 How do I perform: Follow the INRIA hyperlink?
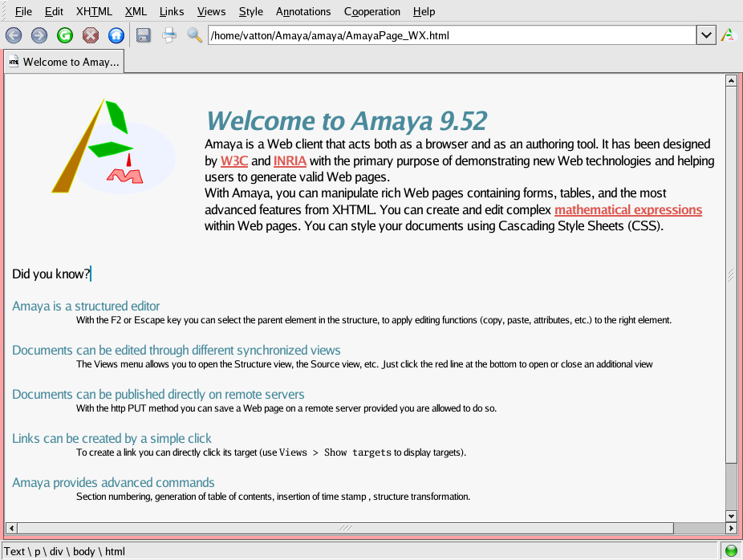290,161
